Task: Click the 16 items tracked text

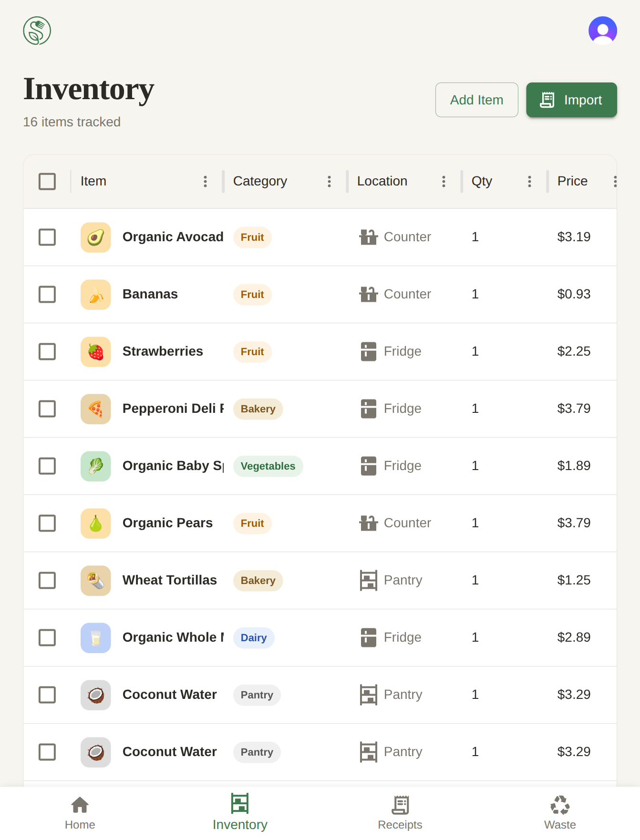Action: [x=72, y=122]
